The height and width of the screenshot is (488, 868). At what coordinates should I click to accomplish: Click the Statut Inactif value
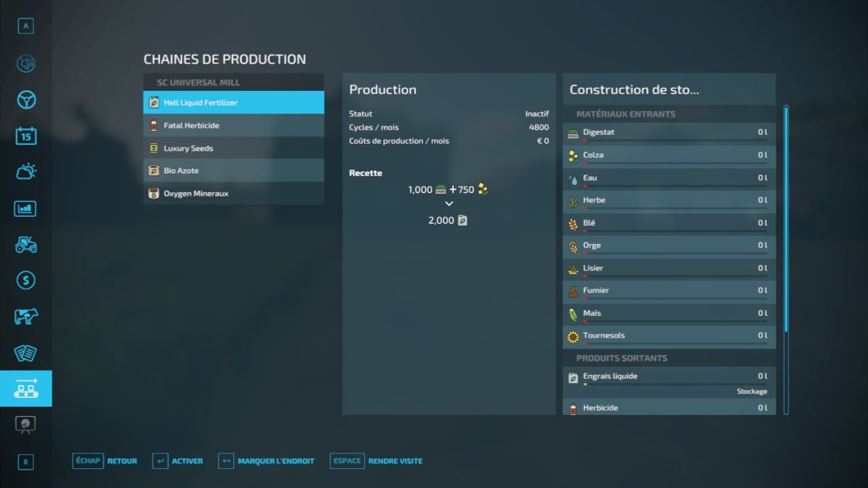(x=537, y=114)
